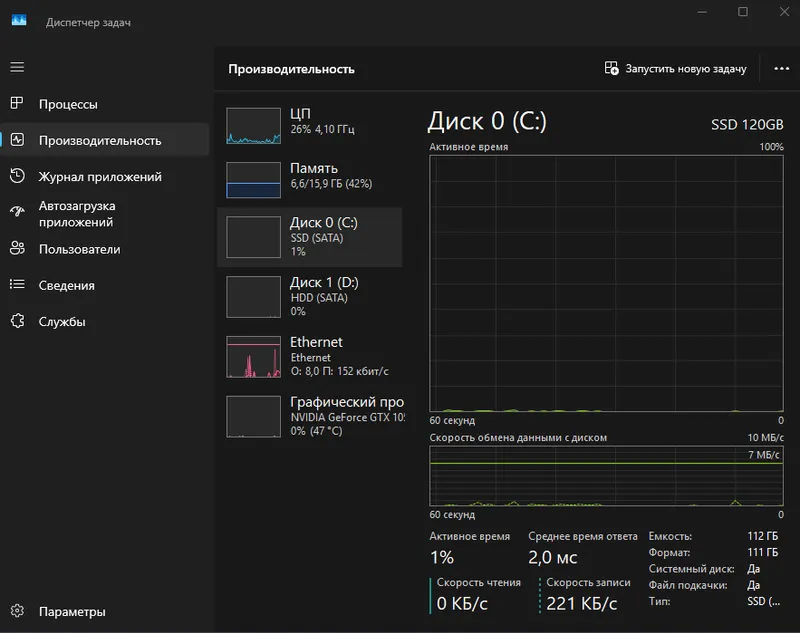Image resolution: width=800 pixels, height=633 pixels.
Task: Click the Производительность page heading
Action: point(291,69)
